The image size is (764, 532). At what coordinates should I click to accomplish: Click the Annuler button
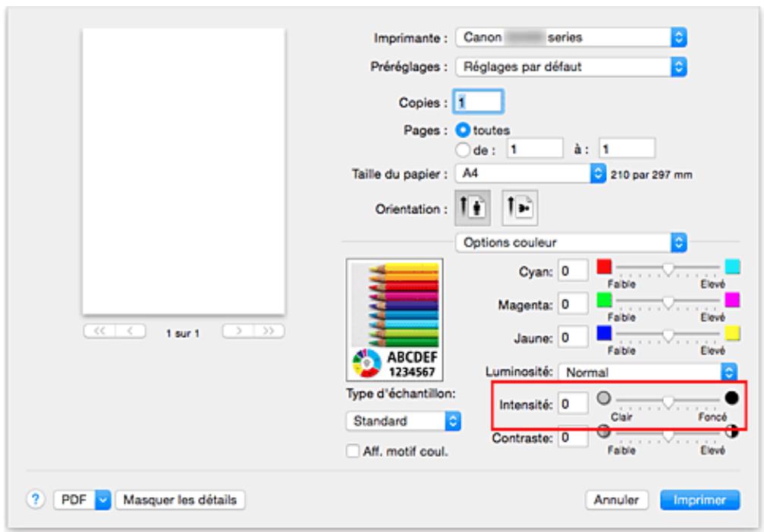point(615,500)
